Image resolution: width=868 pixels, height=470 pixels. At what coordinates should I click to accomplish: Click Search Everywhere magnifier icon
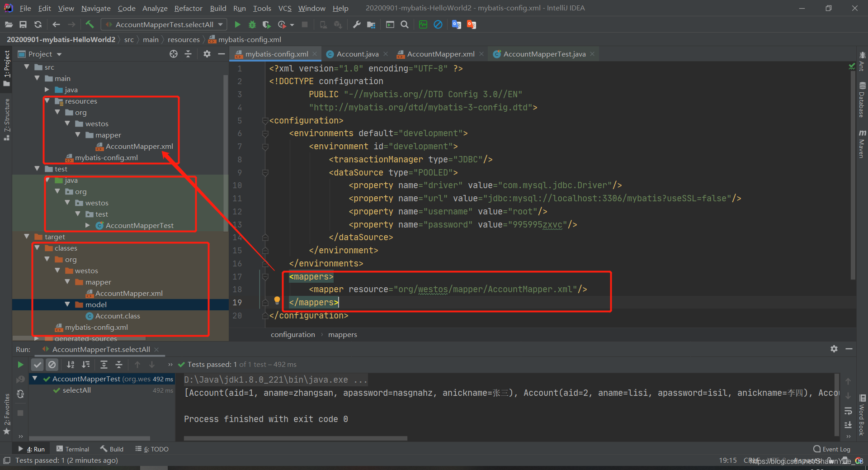[405, 24]
